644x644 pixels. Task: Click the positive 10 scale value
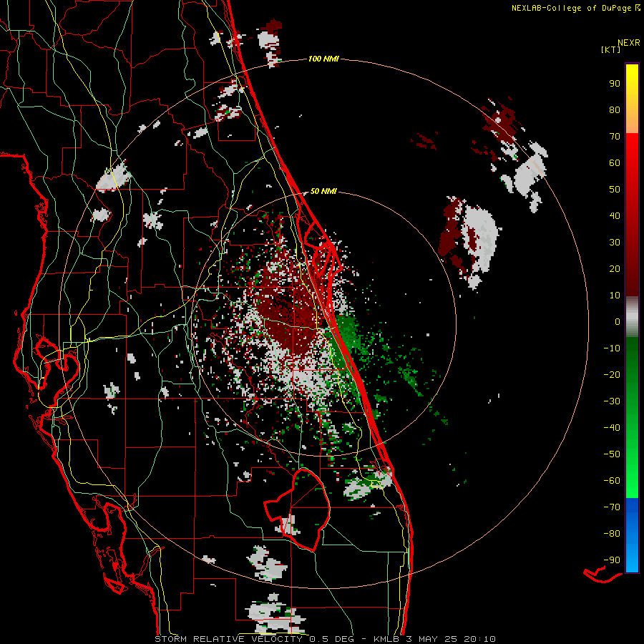pos(615,296)
